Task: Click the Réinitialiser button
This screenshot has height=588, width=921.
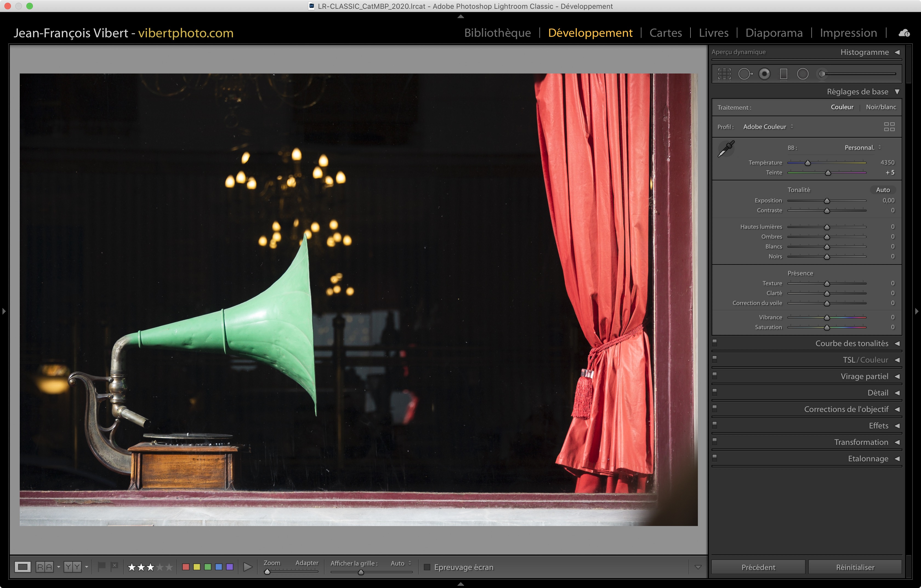Action: point(855,567)
